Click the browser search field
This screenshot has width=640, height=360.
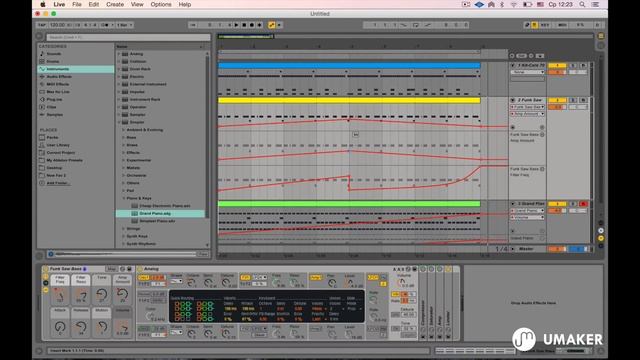pos(128,37)
